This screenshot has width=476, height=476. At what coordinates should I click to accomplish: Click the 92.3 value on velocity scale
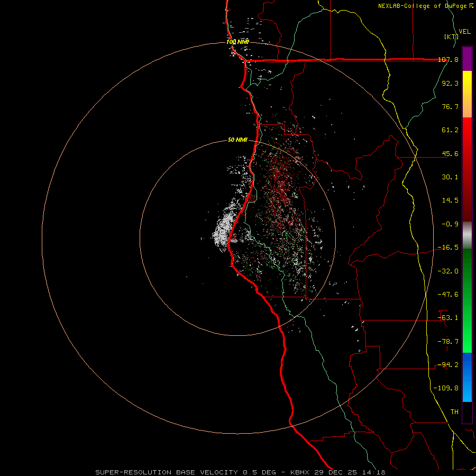click(450, 83)
